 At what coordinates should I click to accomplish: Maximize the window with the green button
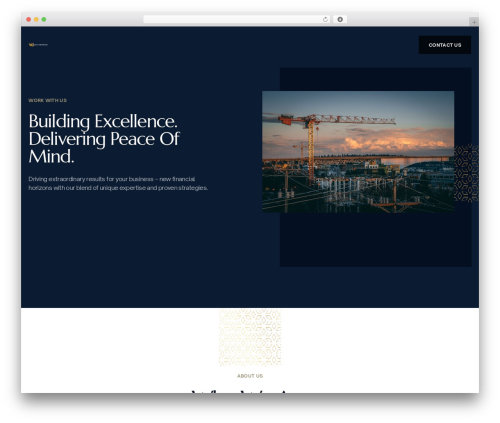pyautogui.click(x=44, y=20)
